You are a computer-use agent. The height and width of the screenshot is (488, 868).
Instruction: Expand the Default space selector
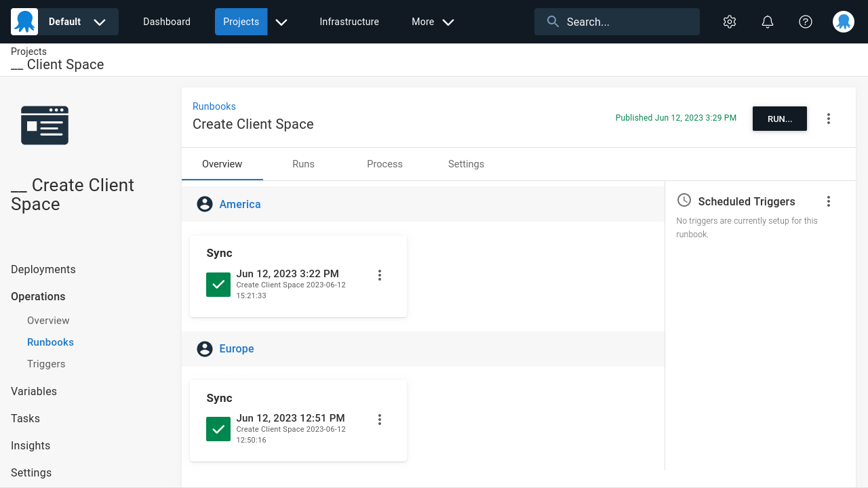[x=99, y=21]
